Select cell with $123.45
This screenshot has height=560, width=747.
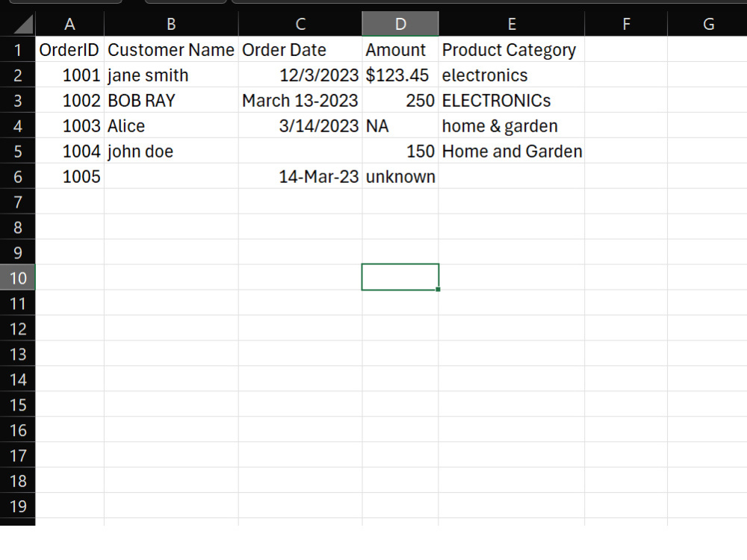400,75
